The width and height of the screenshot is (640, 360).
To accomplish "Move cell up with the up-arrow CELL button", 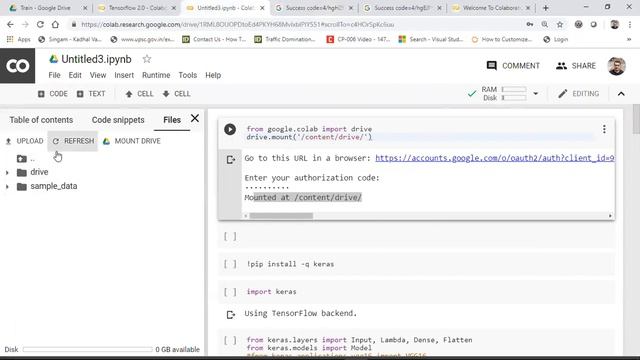I will point(139,94).
